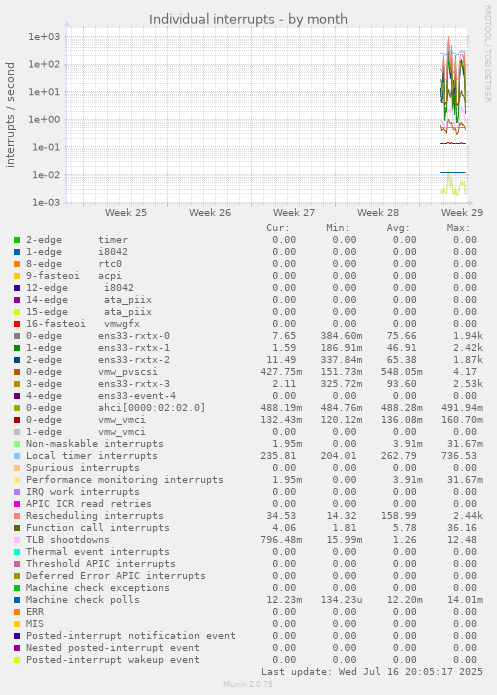Screen dimensions: 497x695
Task: Click the magenta APIC ICR read retries swatch
Action: click(17, 504)
